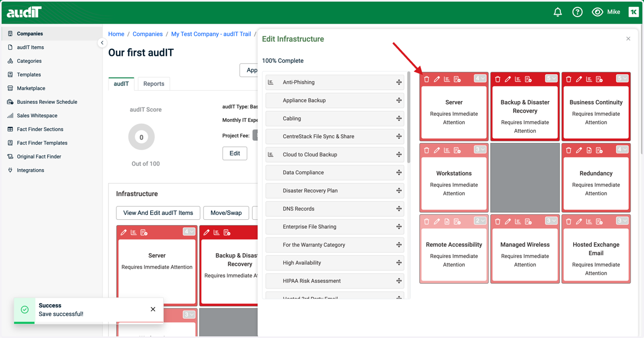
Task: Click checklist icon on Backup & Disaster Recovery card
Action: (x=528, y=79)
